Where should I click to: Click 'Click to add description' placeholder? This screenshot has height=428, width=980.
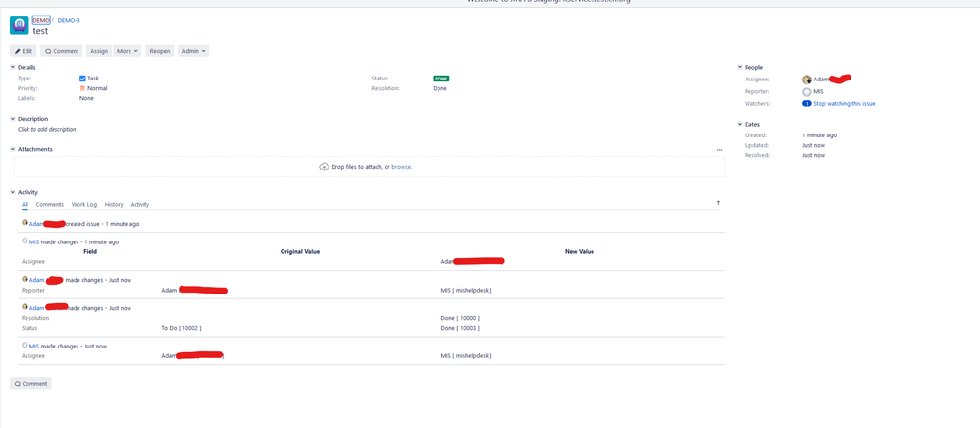click(x=47, y=129)
